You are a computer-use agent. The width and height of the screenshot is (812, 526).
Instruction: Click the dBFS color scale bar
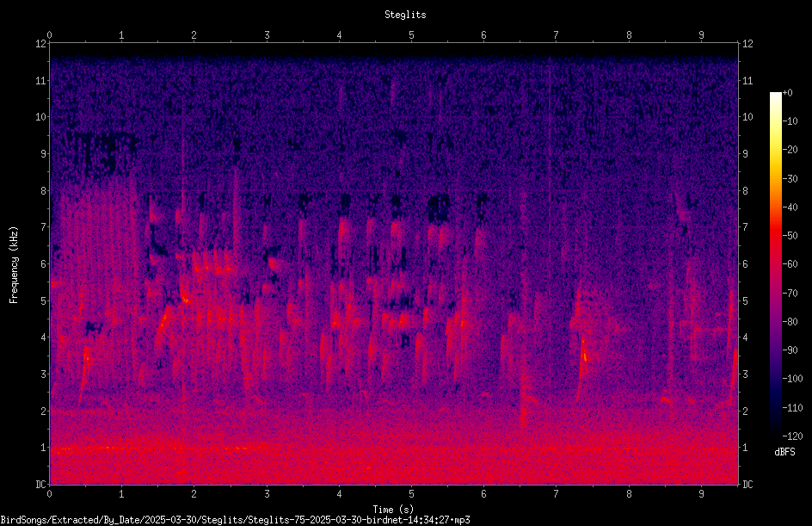pyautogui.click(x=775, y=263)
